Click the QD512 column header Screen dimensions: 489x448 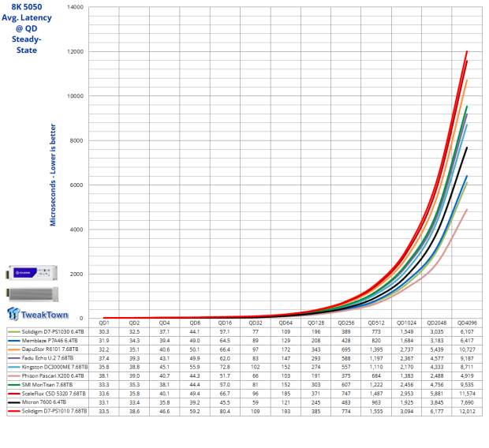pos(377,323)
